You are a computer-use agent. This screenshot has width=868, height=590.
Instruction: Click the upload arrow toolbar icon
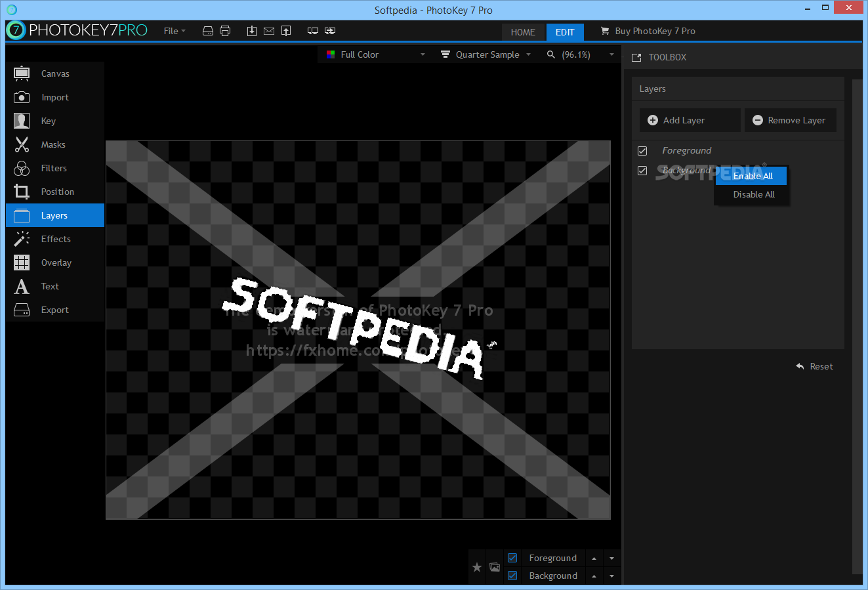(x=286, y=31)
